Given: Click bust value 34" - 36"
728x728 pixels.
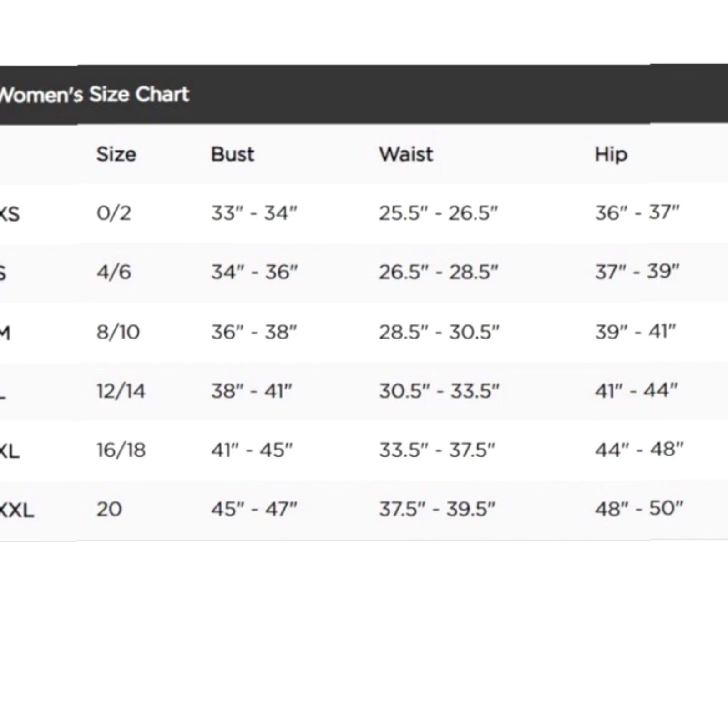Looking at the screenshot, I should click(254, 272).
